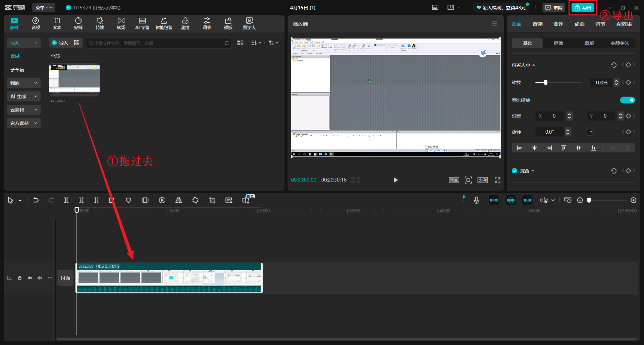Select the aaa.avi thumbnail in media bin
The height and width of the screenshot is (345, 644).
click(74, 79)
